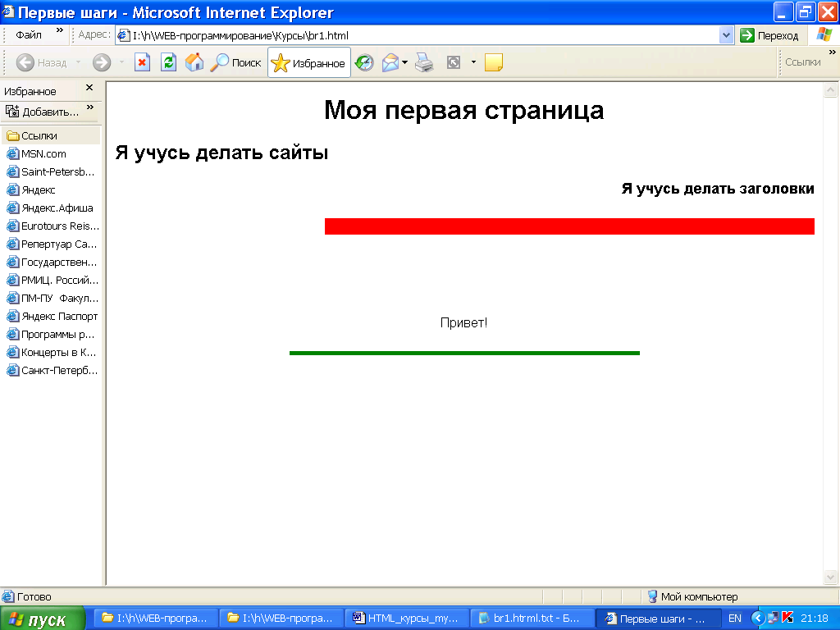
Task: Open the Репертуар Са... favorite
Action: tap(52, 244)
